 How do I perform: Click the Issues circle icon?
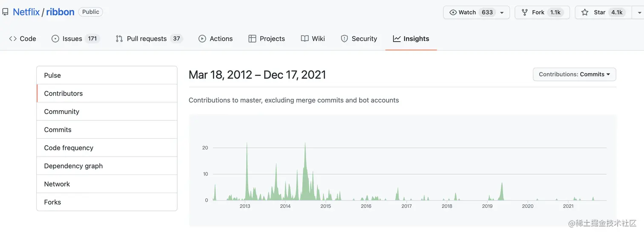point(55,39)
